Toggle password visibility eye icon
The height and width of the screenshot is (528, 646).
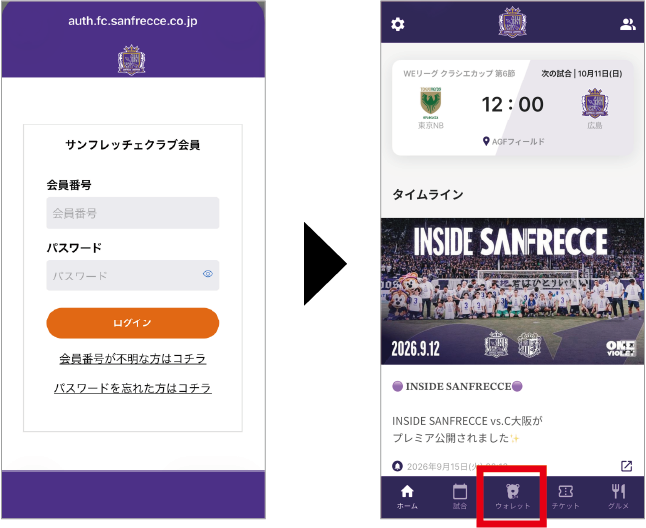pyautogui.click(x=208, y=273)
